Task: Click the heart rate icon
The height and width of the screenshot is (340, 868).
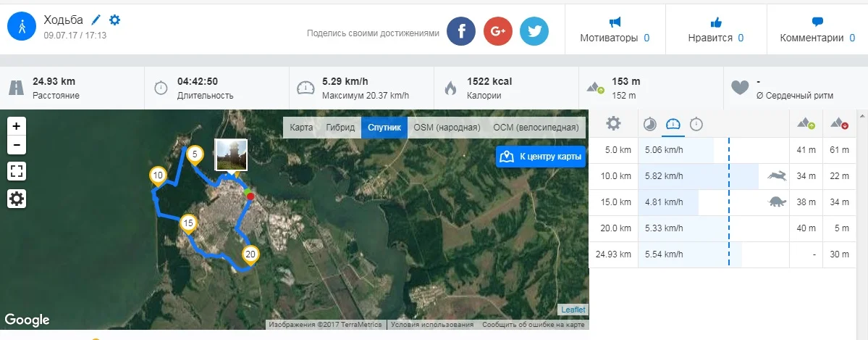Action: point(740,88)
